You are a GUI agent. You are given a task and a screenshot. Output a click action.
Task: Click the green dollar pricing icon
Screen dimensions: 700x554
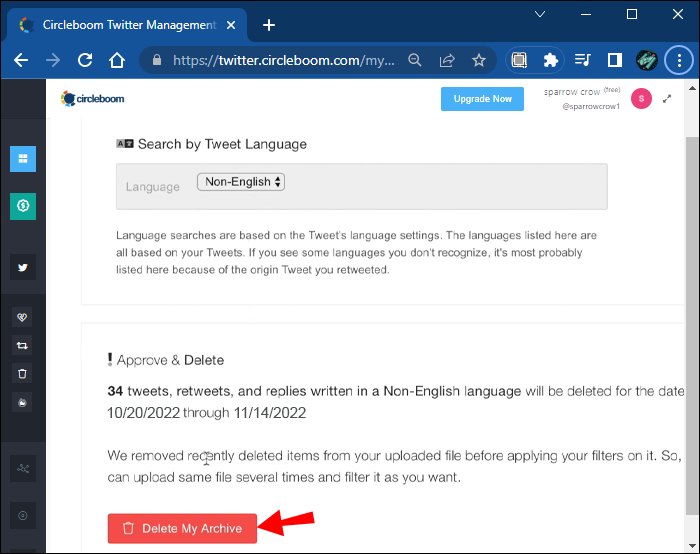coord(23,205)
